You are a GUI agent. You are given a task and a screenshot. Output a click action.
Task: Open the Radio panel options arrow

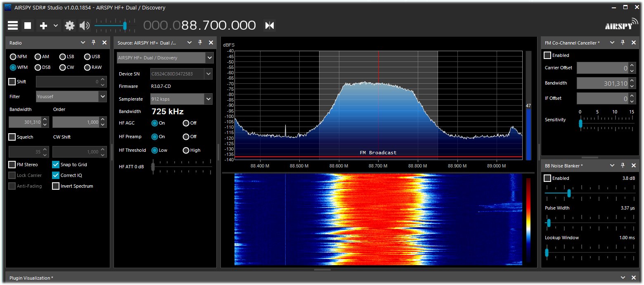point(83,42)
